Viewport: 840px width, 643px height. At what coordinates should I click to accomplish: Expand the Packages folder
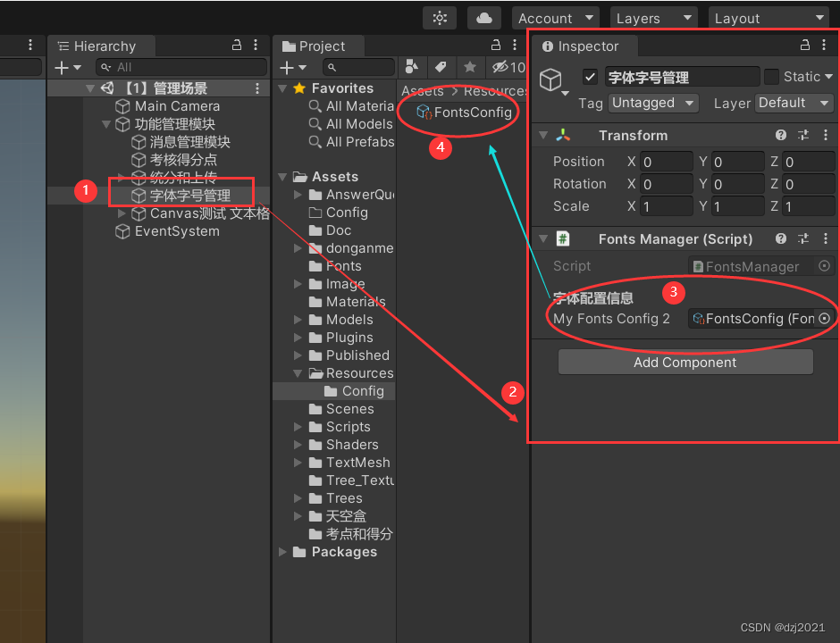[x=282, y=551]
